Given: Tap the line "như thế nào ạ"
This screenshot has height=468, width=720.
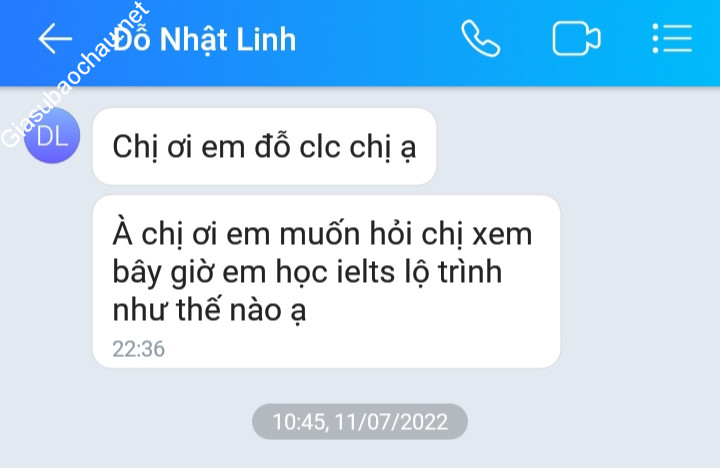Looking at the screenshot, I should [x=209, y=310].
